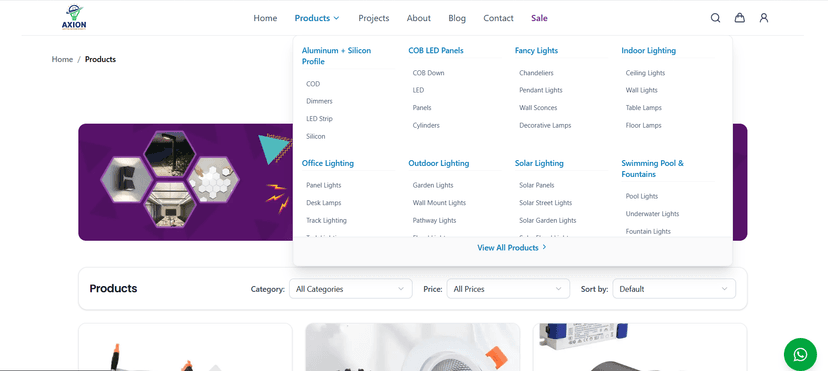Select Fountain Lights submenu item
Screen dimensions: 828x371
648,231
